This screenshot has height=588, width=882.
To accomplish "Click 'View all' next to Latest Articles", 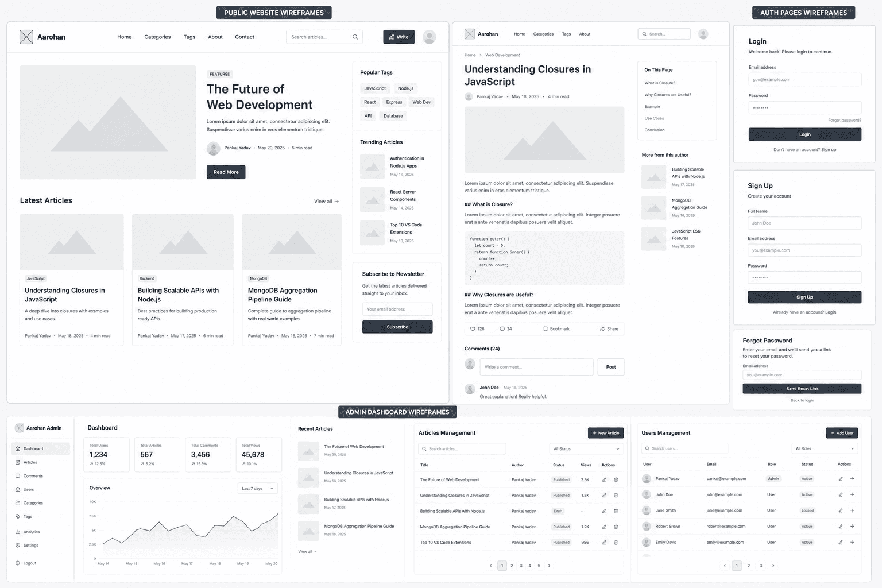I will pyautogui.click(x=326, y=202).
